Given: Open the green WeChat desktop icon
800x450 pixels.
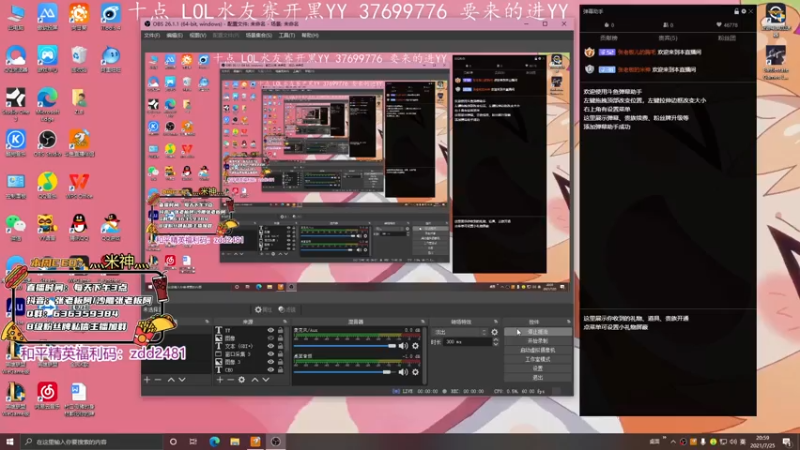Looking at the screenshot, I should 16,227.
